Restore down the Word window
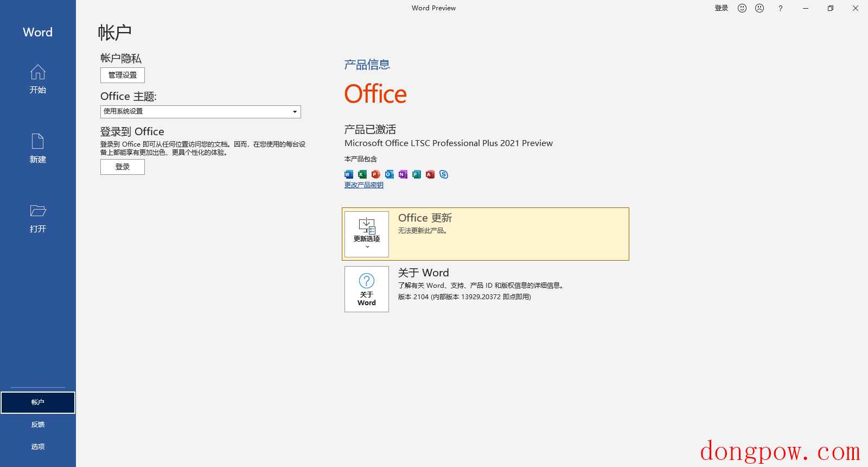The height and width of the screenshot is (467, 868). point(831,8)
